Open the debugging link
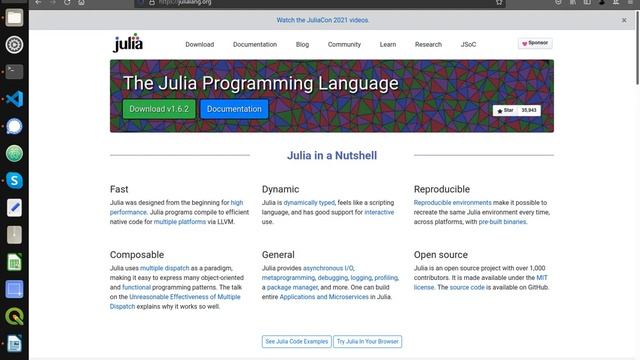This screenshot has width=640, height=360. click(x=333, y=278)
